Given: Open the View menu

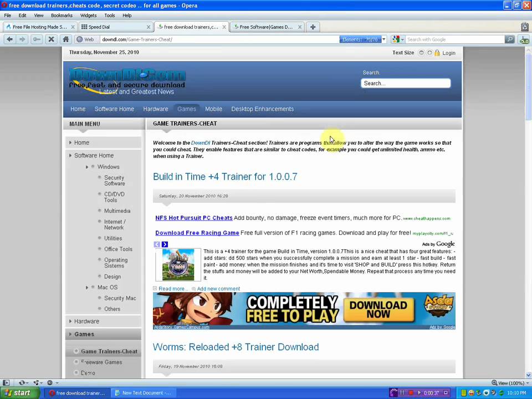Looking at the screenshot, I should tap(39, 16).
